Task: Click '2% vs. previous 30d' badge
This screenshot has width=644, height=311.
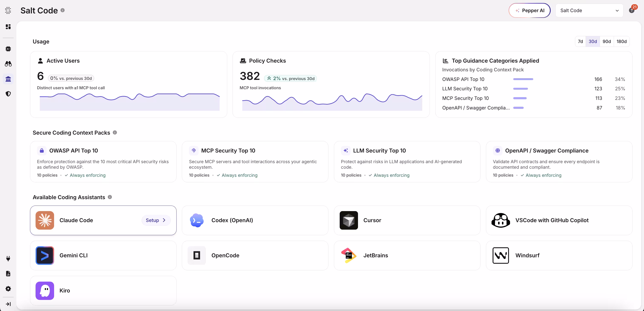Action: [290, 79]
